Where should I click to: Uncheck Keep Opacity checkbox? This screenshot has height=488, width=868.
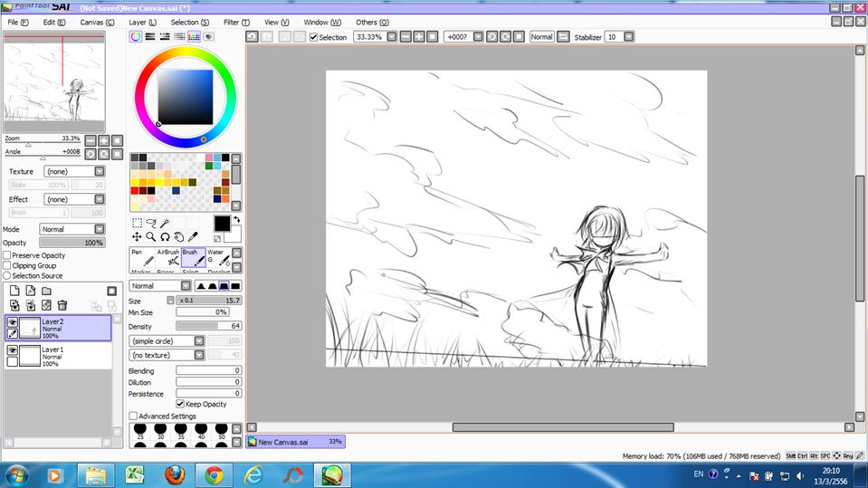180,404
